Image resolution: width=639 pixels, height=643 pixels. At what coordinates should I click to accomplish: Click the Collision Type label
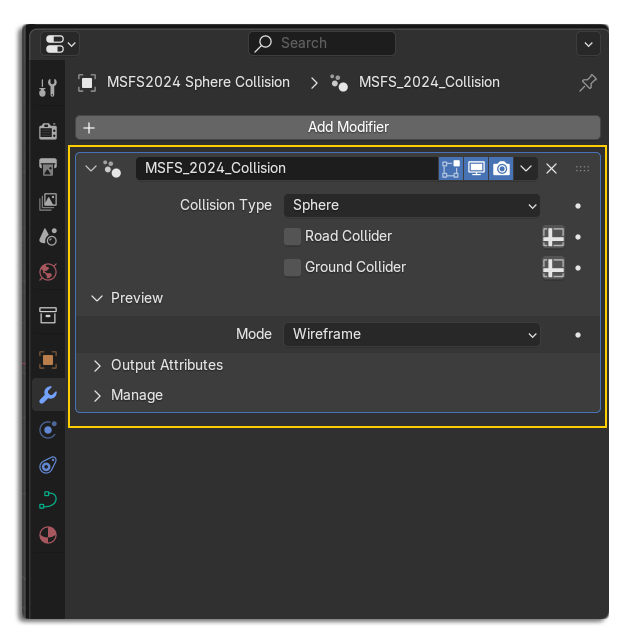coord(226,205)
